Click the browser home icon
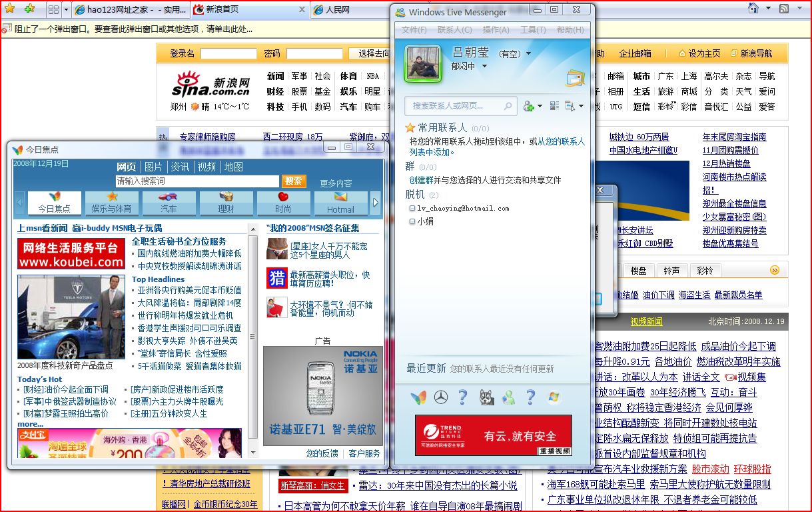Image resolution: width=812 pixels, height=512 pixels. click(x=753, y=9)
